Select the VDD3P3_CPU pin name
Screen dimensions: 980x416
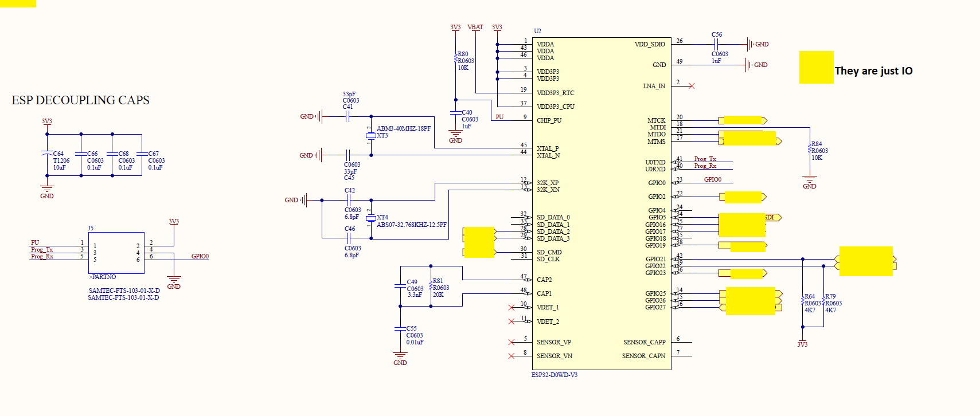point(556,107)
